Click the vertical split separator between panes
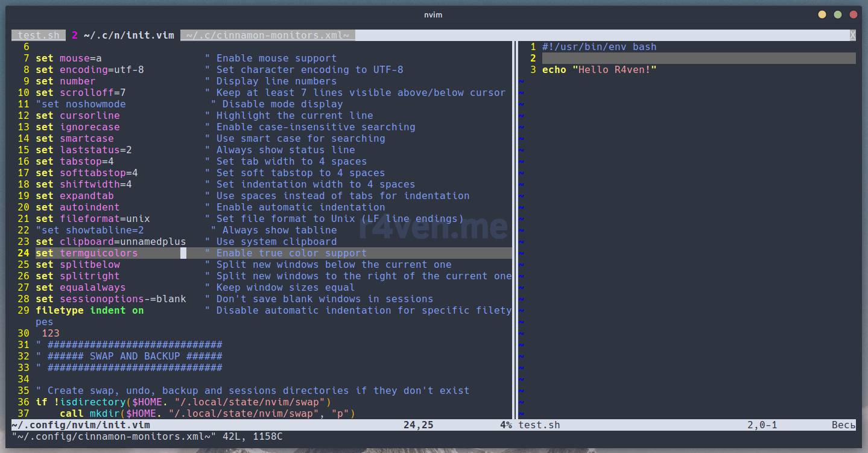The image size is (868, 453). coord(515,229)
